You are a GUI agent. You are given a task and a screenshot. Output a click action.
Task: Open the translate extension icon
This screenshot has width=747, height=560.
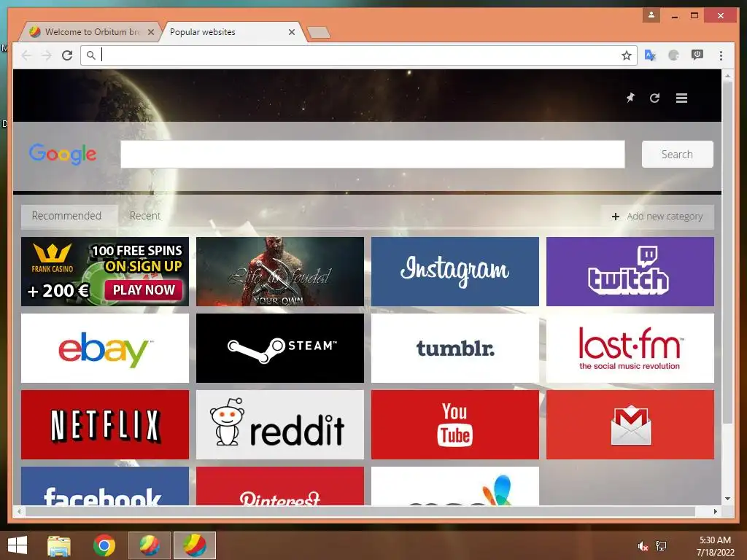(x=650, y=55)
